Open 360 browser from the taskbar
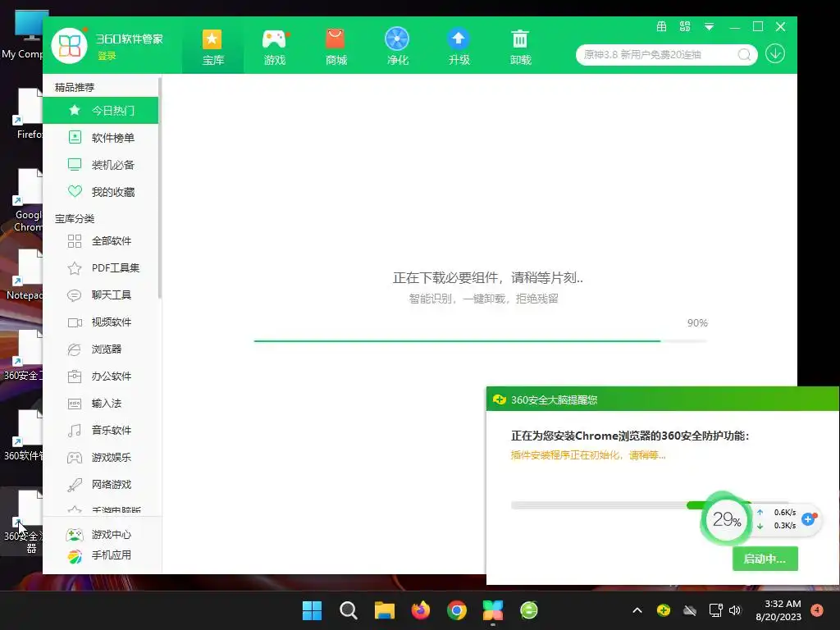The height and width of the screenshot is (630, 840). [529, 610]
